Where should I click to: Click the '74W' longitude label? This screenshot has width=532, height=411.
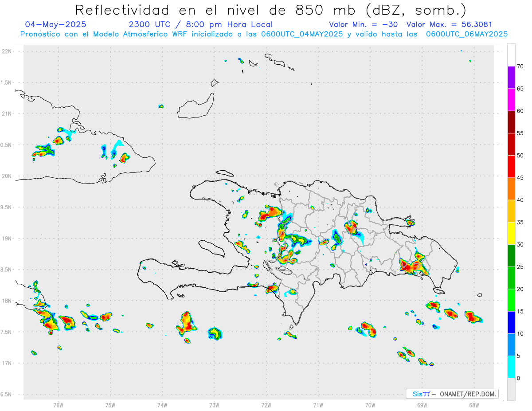[x=162, y=405]
